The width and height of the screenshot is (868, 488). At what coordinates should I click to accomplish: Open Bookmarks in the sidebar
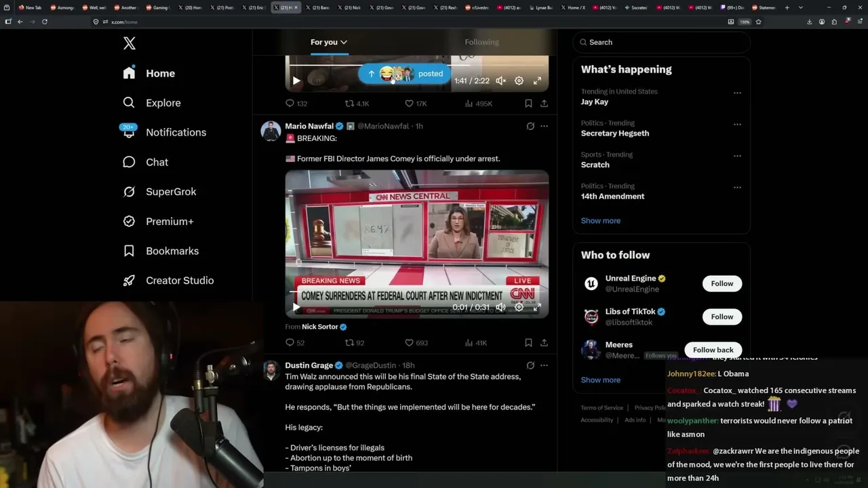click(x=161, y=251)
